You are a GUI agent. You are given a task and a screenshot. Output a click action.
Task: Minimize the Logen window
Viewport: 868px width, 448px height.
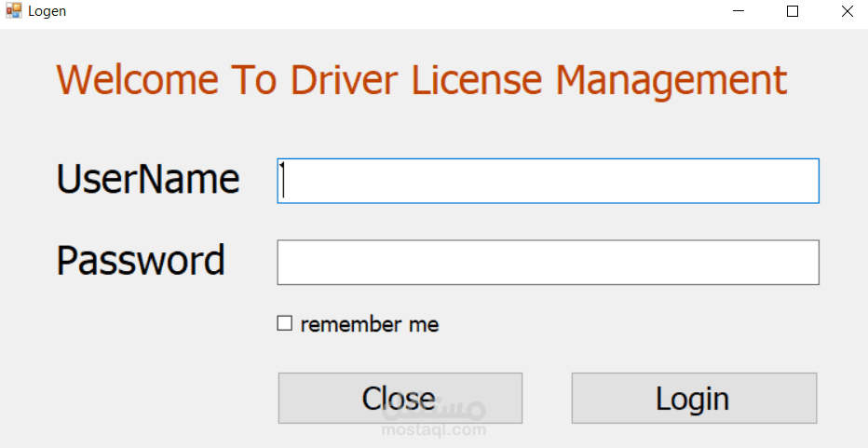point(739,11)
